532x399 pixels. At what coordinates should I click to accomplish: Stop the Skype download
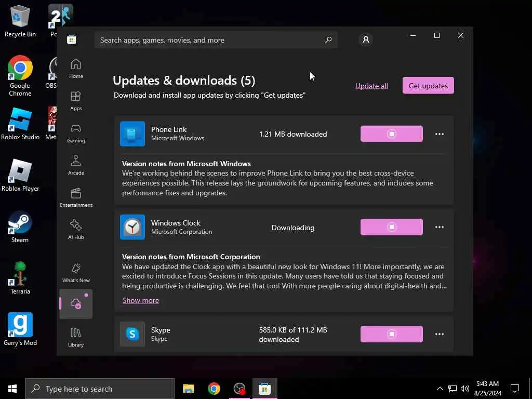point(392,334)
